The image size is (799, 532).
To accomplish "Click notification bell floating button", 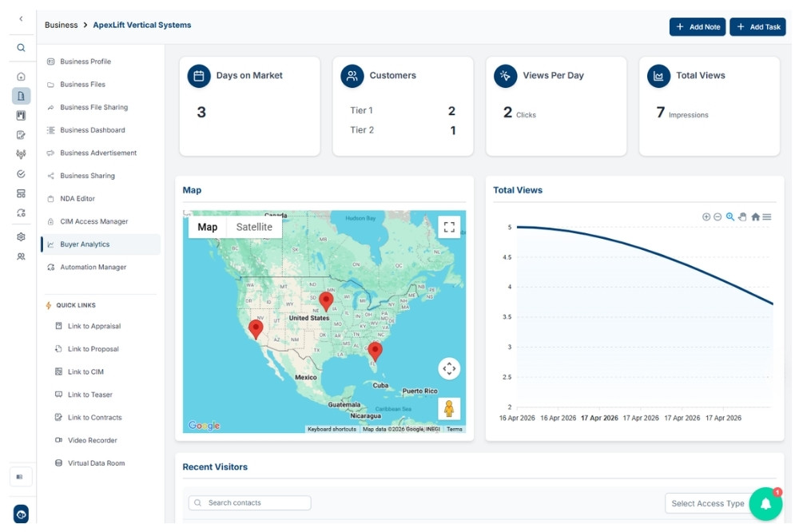I will (765, 504).
